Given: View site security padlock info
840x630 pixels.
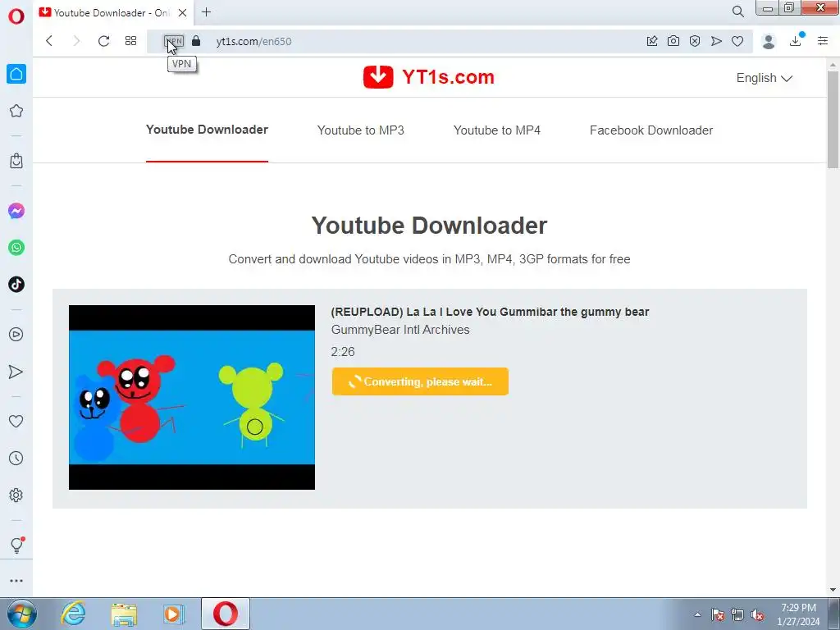Looking at the screenshot, I should [196, 41].
